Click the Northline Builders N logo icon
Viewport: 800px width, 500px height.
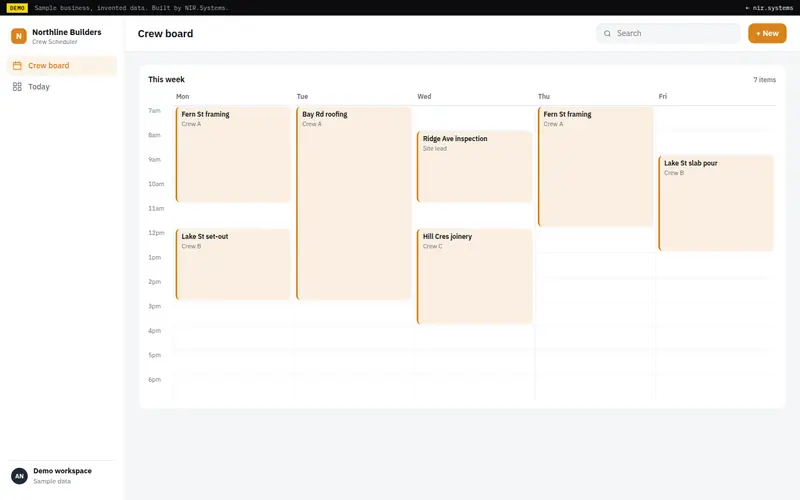[19, 36]
